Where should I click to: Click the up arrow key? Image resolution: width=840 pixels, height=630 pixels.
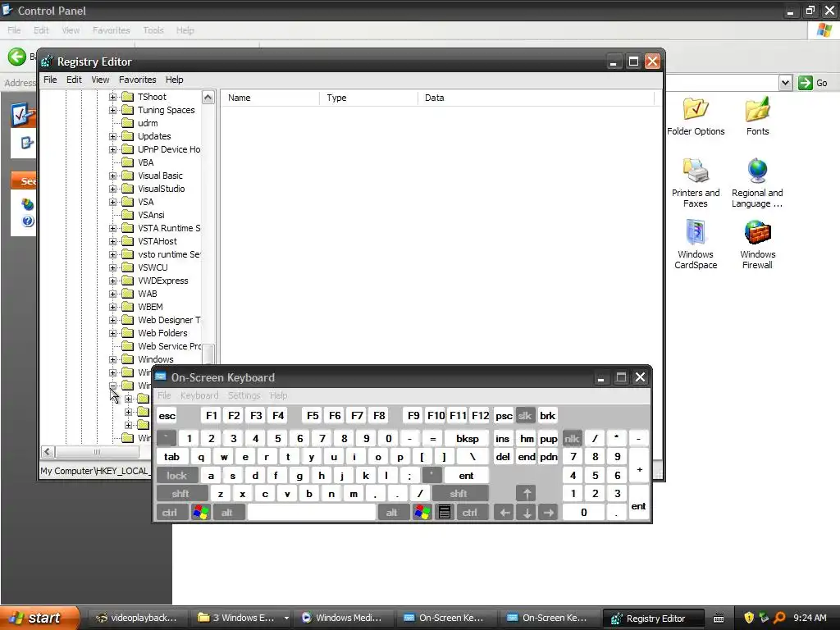point(526,493)
